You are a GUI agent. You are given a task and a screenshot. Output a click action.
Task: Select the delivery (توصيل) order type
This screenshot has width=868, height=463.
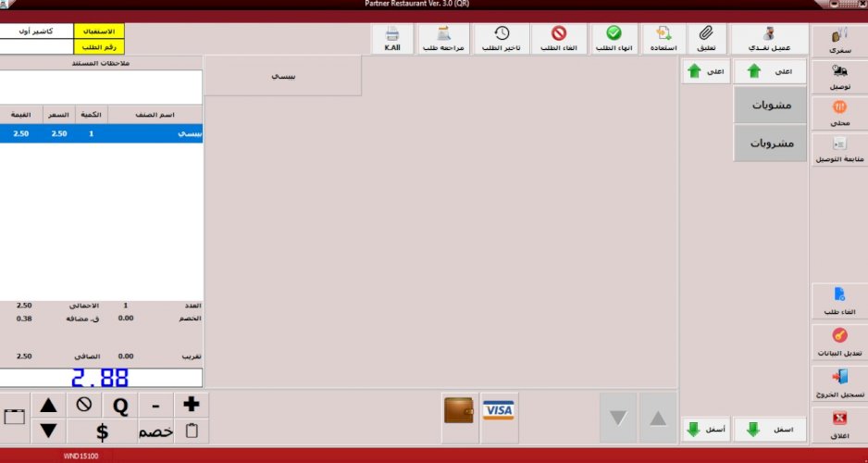838,77
